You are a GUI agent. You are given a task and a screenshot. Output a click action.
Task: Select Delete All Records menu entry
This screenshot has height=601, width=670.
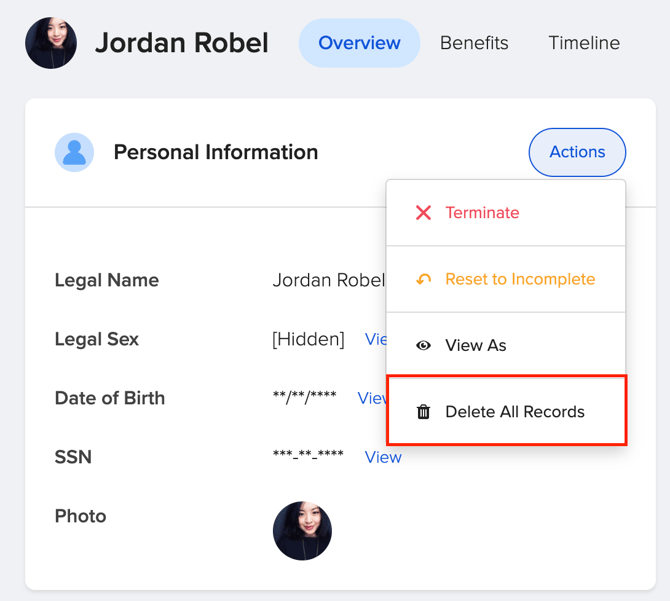pos(514,412)
